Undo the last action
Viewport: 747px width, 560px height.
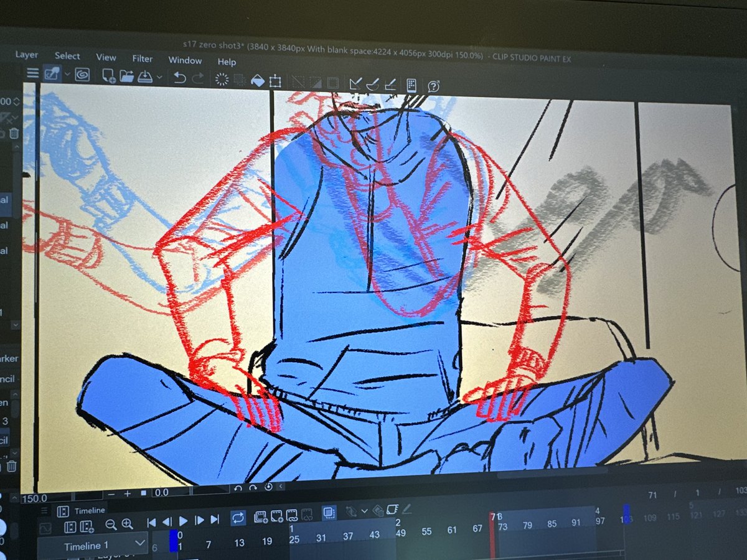point(180,78)
